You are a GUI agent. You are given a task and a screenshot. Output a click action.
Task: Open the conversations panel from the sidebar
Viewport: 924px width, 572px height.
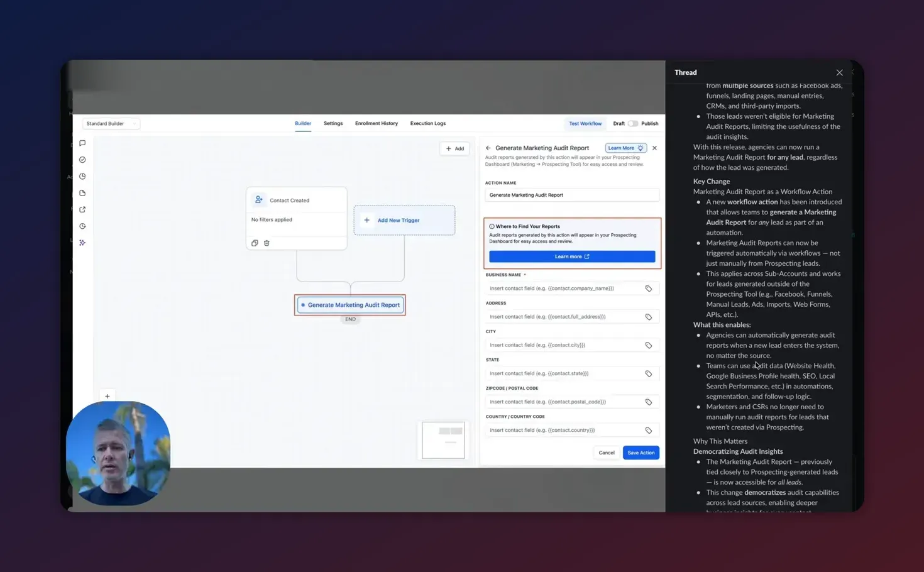click(x=82, y=143)
